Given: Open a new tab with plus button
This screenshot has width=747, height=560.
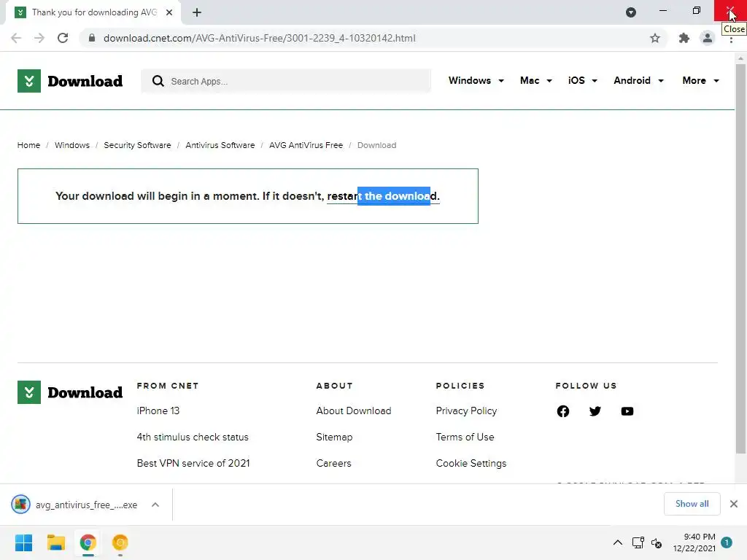Looking at the screenshot, I should tap(197, 12).
